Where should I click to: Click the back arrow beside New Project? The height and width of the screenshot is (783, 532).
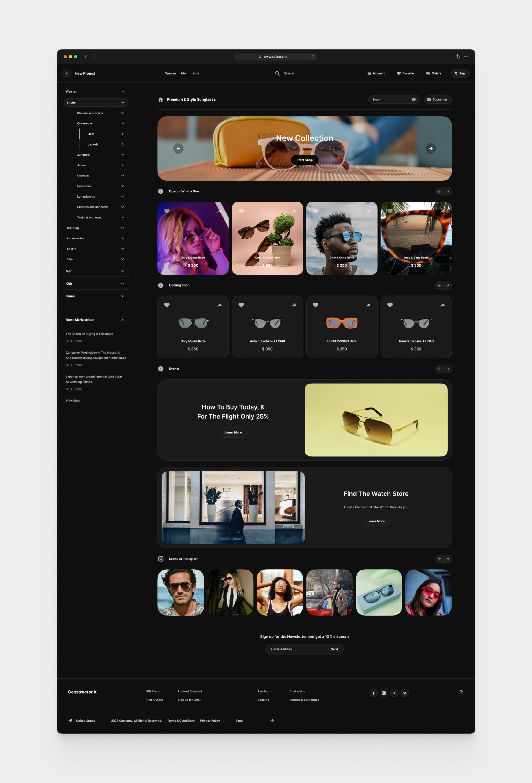[67, 73]
